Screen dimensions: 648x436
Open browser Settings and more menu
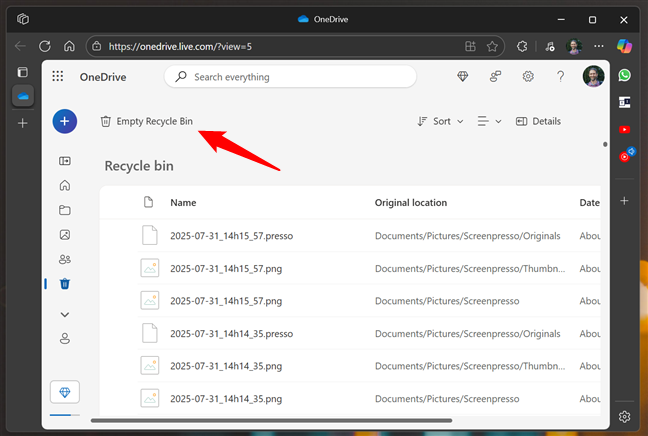599,46
